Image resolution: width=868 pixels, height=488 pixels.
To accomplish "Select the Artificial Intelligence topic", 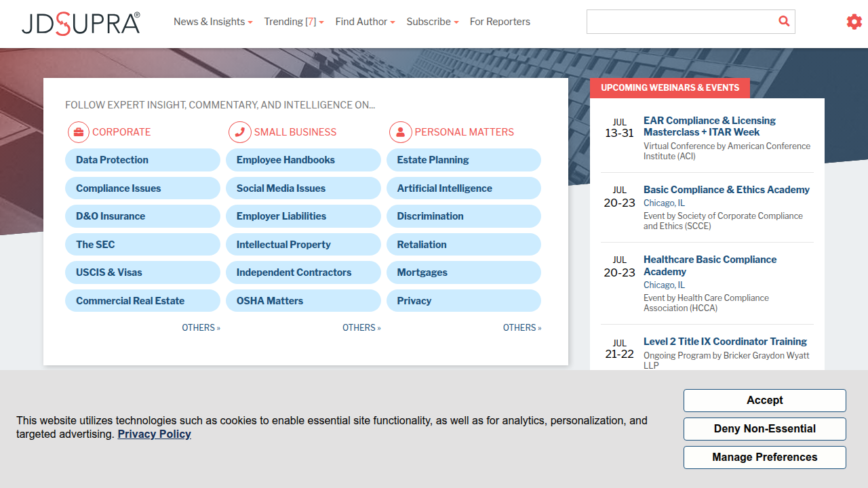I will (x=464, y=188).
